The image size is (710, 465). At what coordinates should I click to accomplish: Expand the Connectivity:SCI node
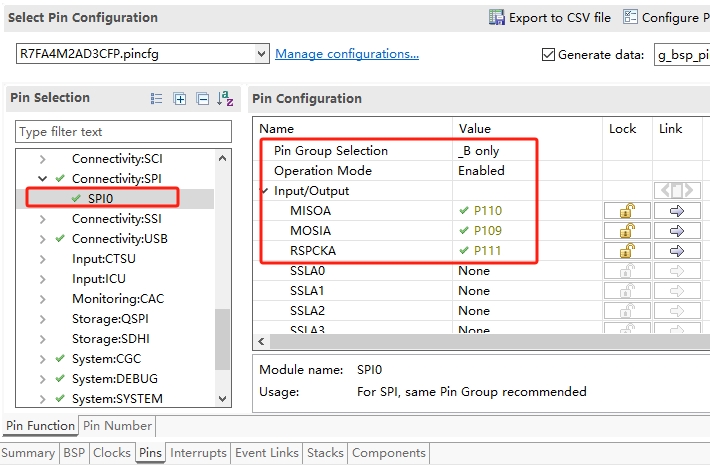(43, 159)
